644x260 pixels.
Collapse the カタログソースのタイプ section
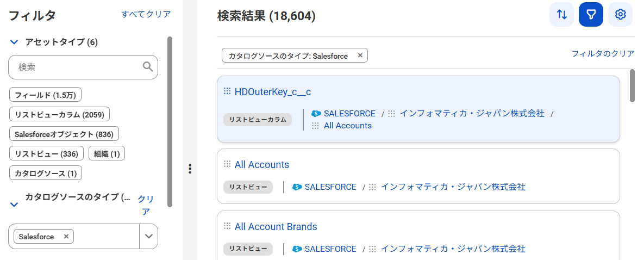coord(15,205)
